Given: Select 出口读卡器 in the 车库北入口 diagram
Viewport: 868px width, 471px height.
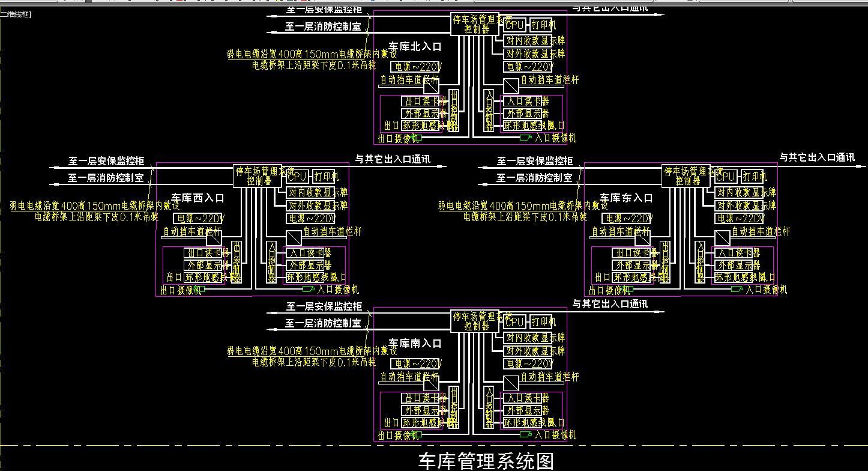Looking at the screenshot, I should point(424,101).
